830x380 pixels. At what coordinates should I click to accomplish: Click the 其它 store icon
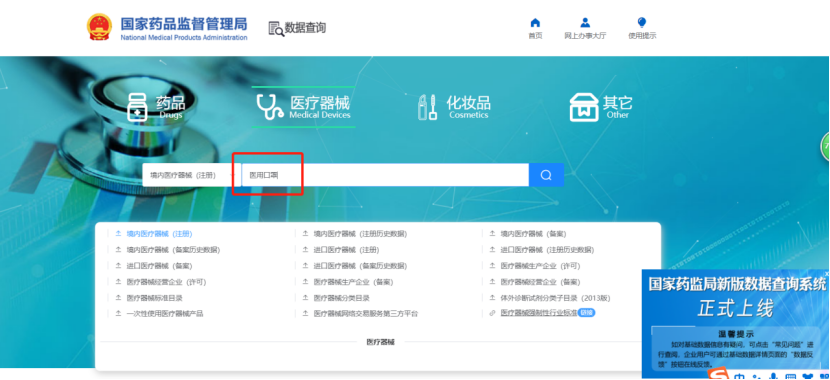(x=584, y=107)
